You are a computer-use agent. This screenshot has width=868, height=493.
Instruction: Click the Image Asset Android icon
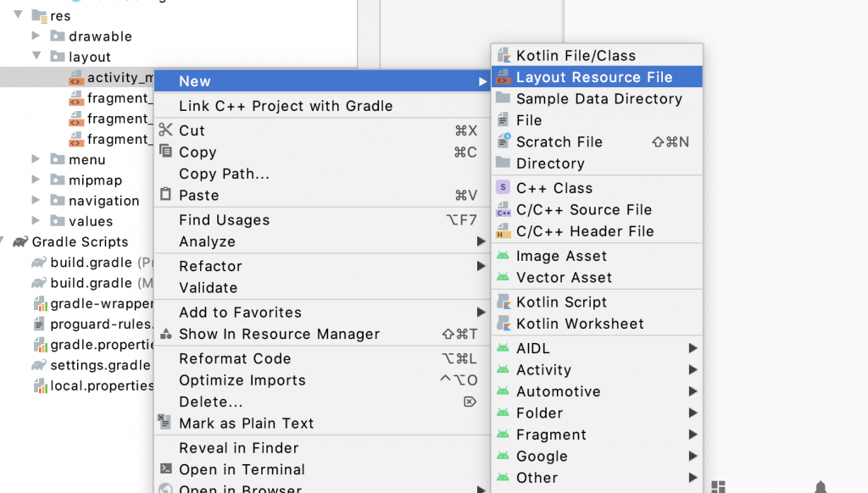504,256
